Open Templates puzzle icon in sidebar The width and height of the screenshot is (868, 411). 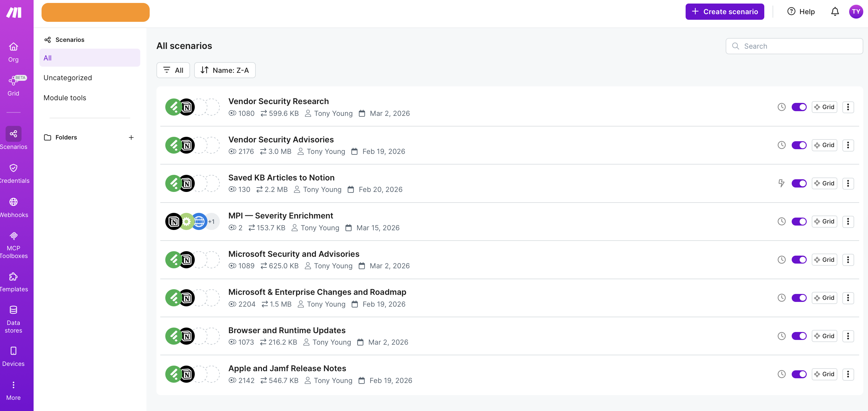click(x=14, y=277)
